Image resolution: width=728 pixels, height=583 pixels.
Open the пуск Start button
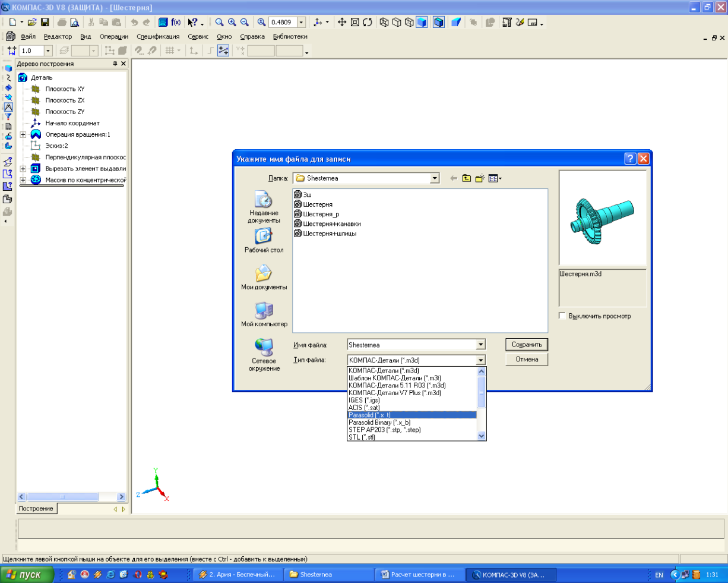pos(27,575)
